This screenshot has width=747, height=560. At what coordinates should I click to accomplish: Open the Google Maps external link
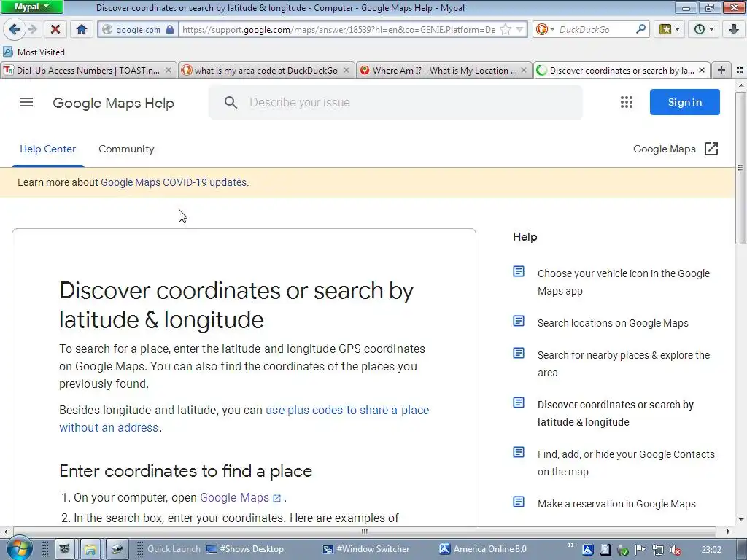point(675,149)
